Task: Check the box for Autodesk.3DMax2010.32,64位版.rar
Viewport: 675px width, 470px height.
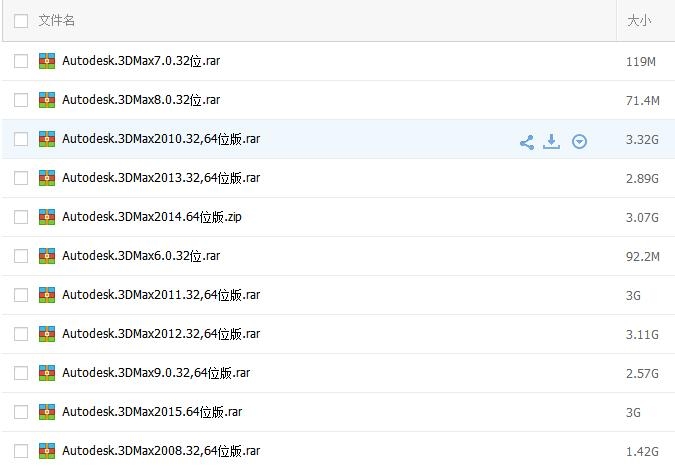Action: 21,139
